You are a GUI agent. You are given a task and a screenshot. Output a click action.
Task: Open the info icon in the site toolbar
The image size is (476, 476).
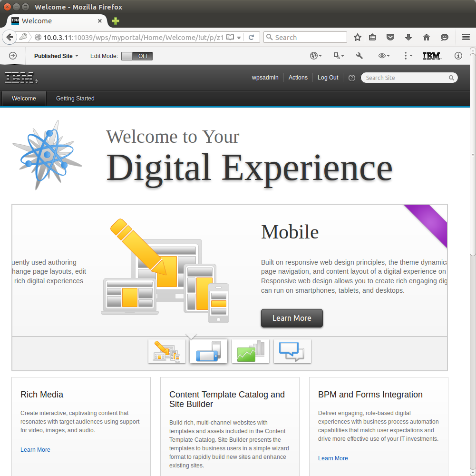(x=458, y=56)
